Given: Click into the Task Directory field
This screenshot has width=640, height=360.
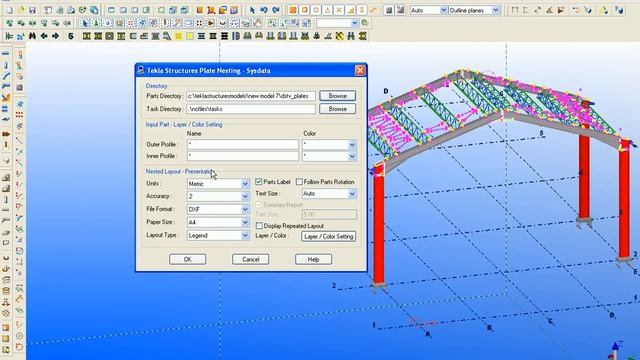Looking at the screenshot, I should pyautogui.click(x=251, y=109).
